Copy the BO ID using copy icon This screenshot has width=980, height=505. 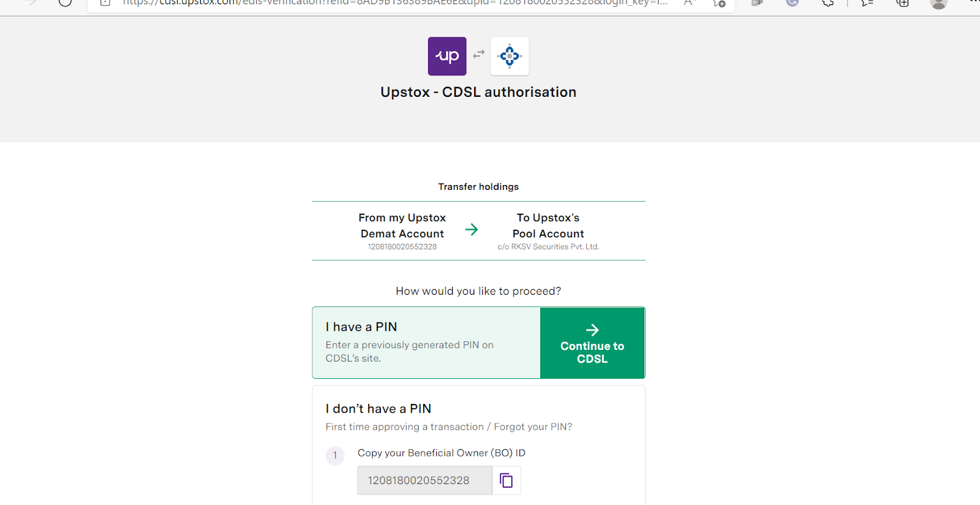pyautogui.click(x=507, y=480)
